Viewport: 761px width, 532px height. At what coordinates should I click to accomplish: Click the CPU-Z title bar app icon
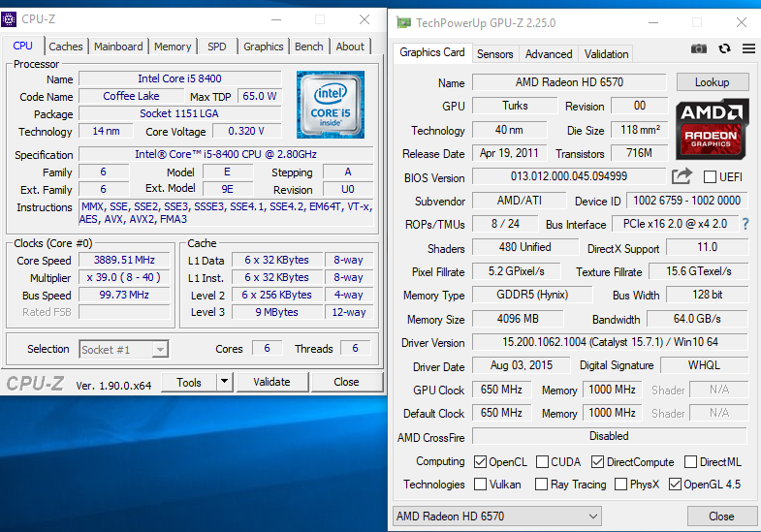coord(9,19)
